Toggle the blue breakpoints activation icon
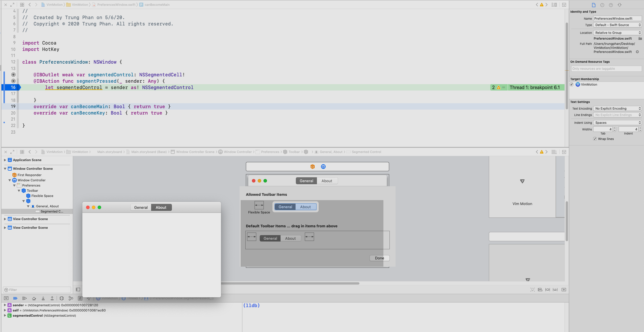644x332 pixels. (15, 298)
